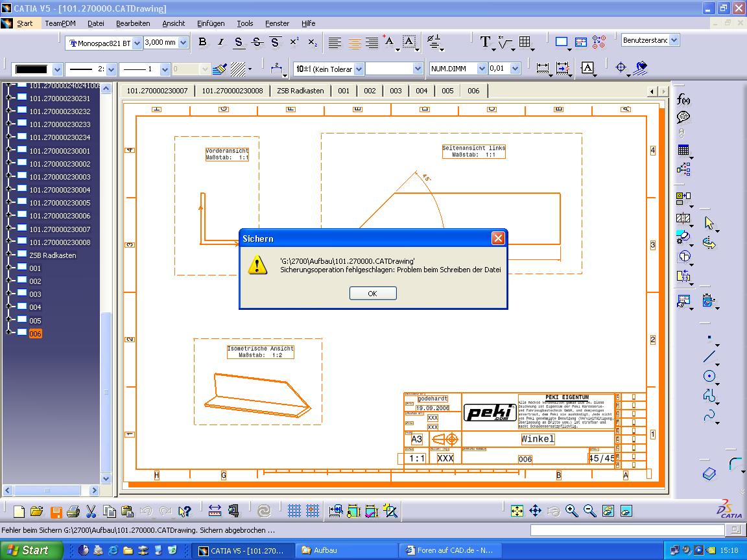
Task: Click the New document icon
Action: coord(19,511)
